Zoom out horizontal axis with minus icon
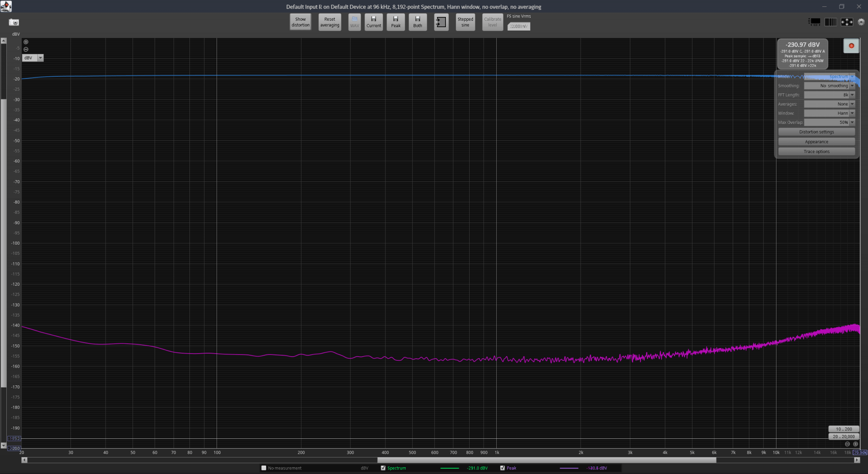 pyautogui.click(x=847, y=444)
